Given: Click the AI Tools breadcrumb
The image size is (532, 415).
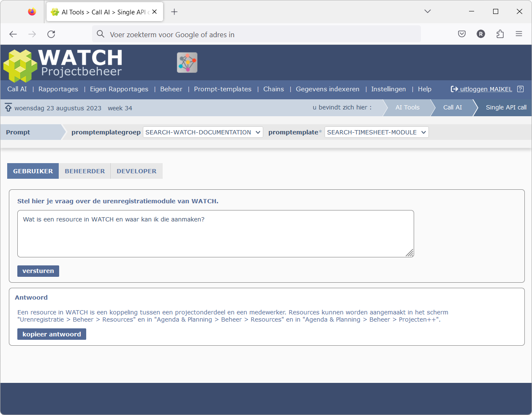Looking at the screenshot, I should pos(407,107).
